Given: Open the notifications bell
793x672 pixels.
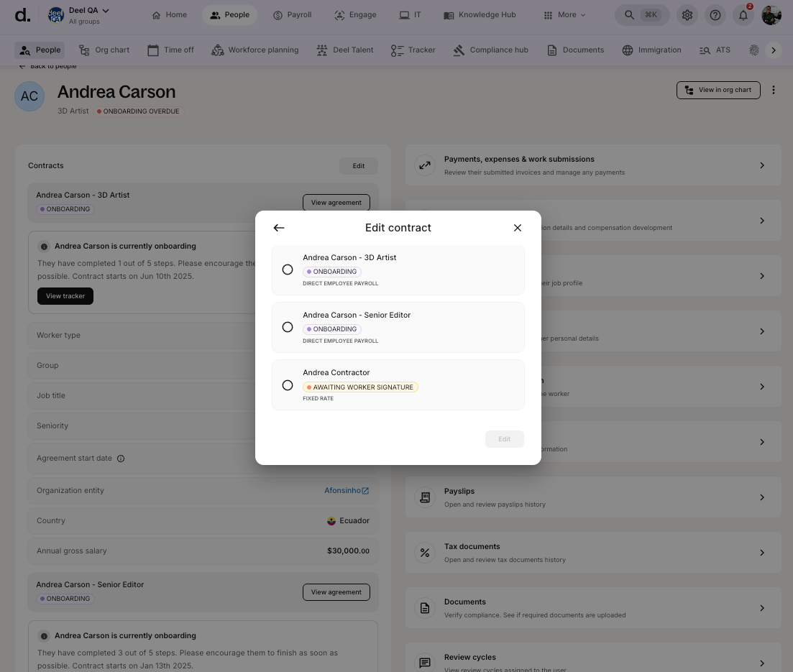Looking at the screenshot, I should click(743, 15).
